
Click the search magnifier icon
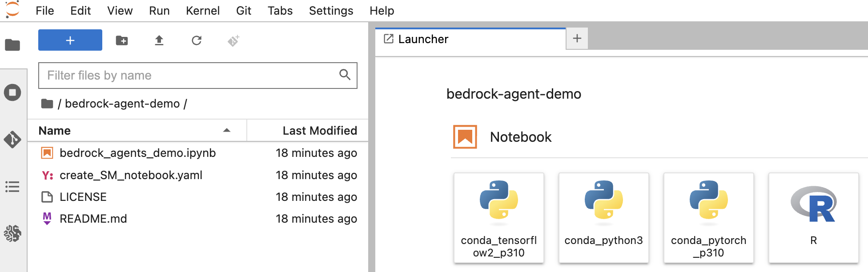345,75
